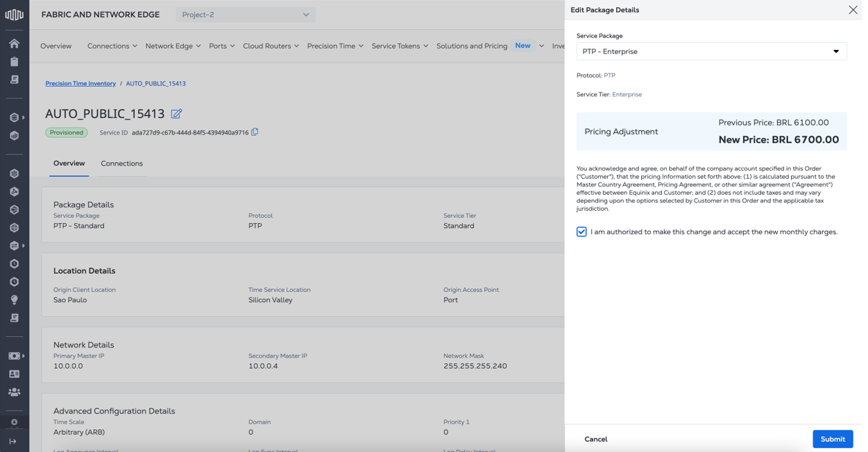
Task: Click the 'Previous Price: BRL 6100.00' text
Action: click(x=774, y=122)
